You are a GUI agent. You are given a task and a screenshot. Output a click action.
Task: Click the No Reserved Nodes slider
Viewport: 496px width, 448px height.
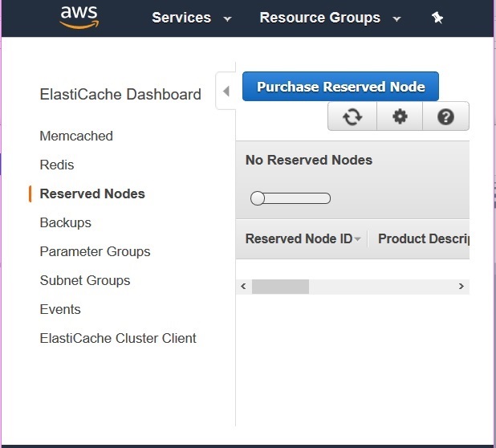(x=290, y=198)
